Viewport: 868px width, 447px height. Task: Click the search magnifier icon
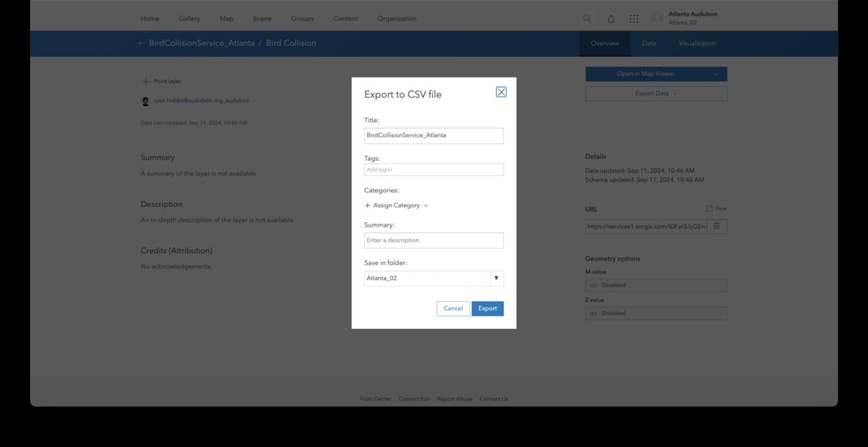pos(587,19)
